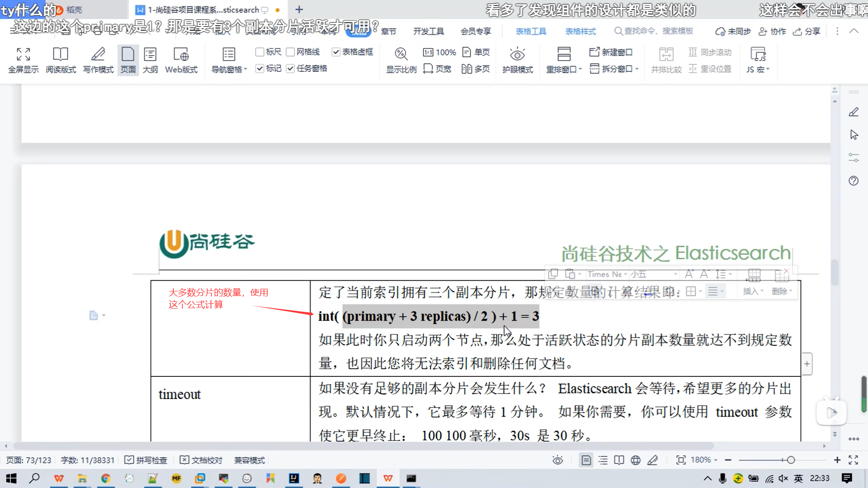868x488 pixels.
Task: Click the zoom slider handle
Action: coord(791,460)
